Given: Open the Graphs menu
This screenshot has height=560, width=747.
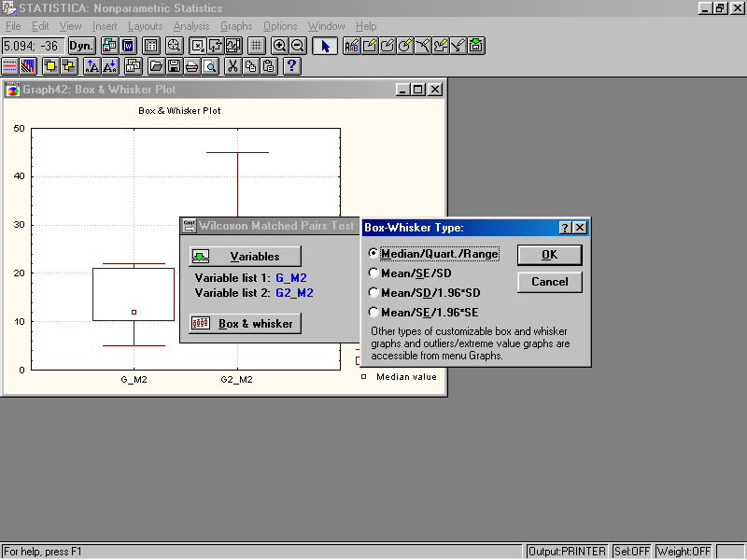Looking at the screenshot, I should [x=236, y=26].
